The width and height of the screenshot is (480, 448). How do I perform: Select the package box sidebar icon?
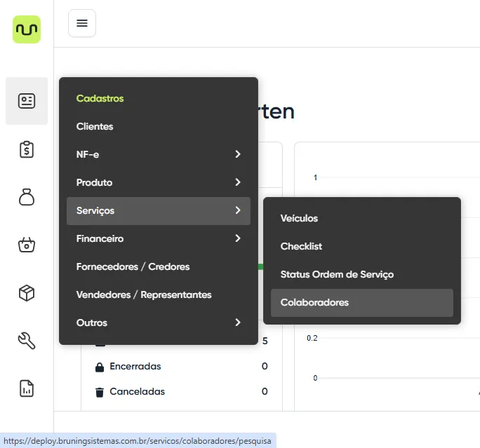[x=27, y=293]
